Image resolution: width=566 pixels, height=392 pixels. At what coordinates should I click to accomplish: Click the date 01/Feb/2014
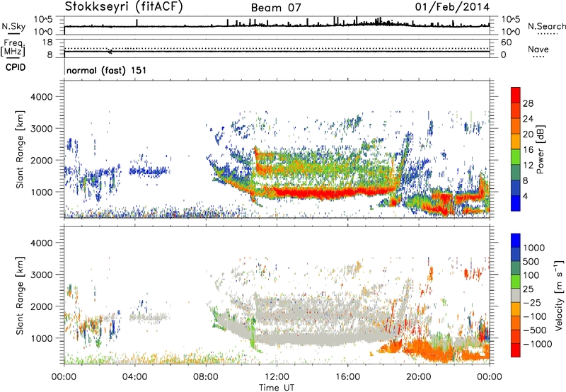coord(452,7)
